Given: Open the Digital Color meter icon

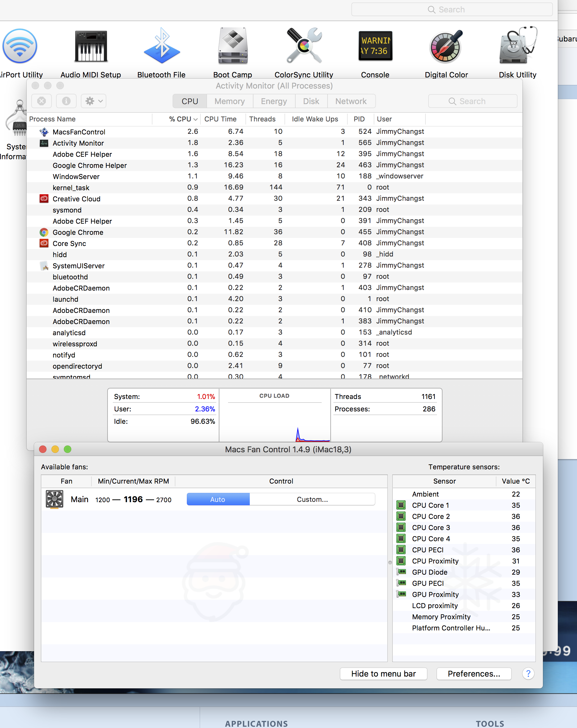Looking at the screenshot, I should 446,46.
